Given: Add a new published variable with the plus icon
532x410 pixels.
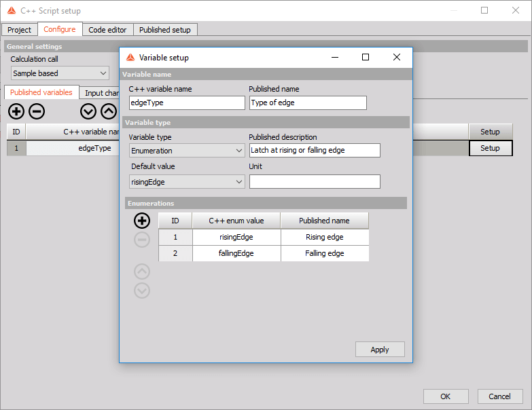Looking at the screenshot, I should (16, 111).
